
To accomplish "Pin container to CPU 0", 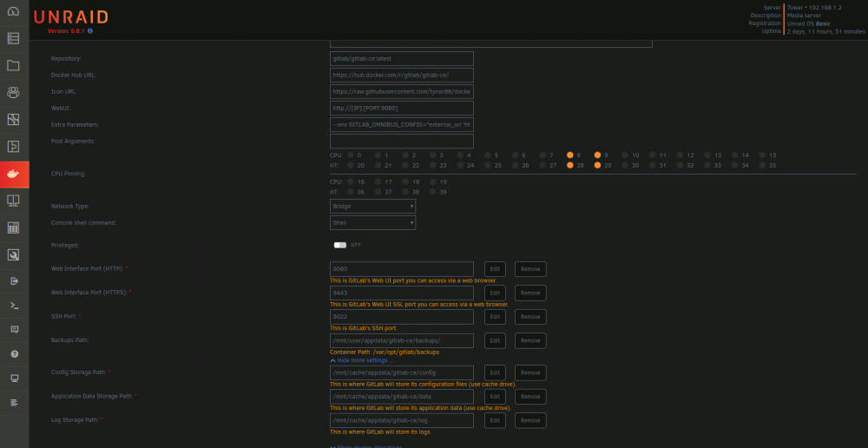I will click(x=351, y=155).
